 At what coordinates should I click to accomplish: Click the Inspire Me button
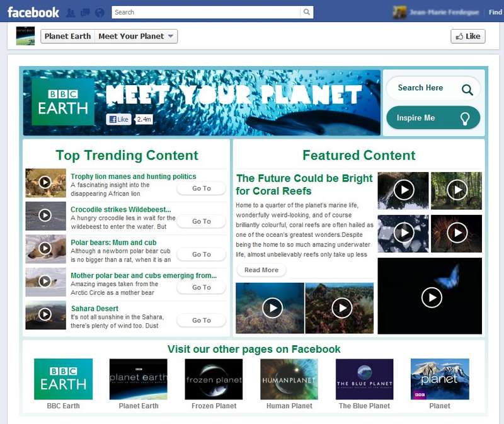click(x=433, y=118)
